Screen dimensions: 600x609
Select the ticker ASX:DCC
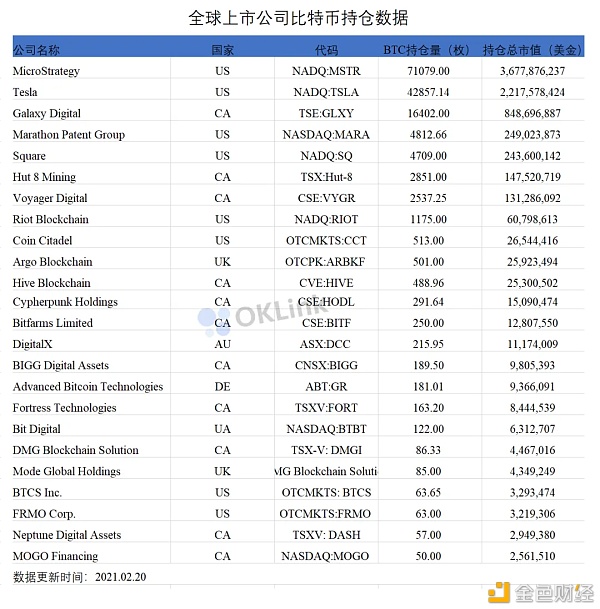(x=325, y=344)
